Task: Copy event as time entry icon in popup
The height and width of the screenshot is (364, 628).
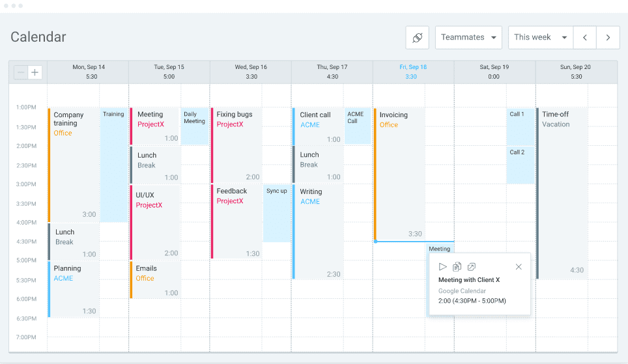Action: tap(457, 267)
